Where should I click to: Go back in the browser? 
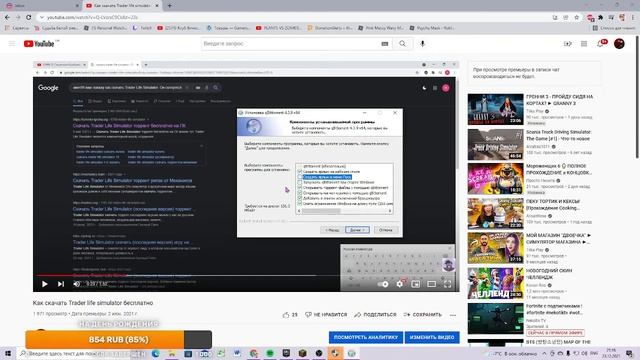click(x=7, y=17)
